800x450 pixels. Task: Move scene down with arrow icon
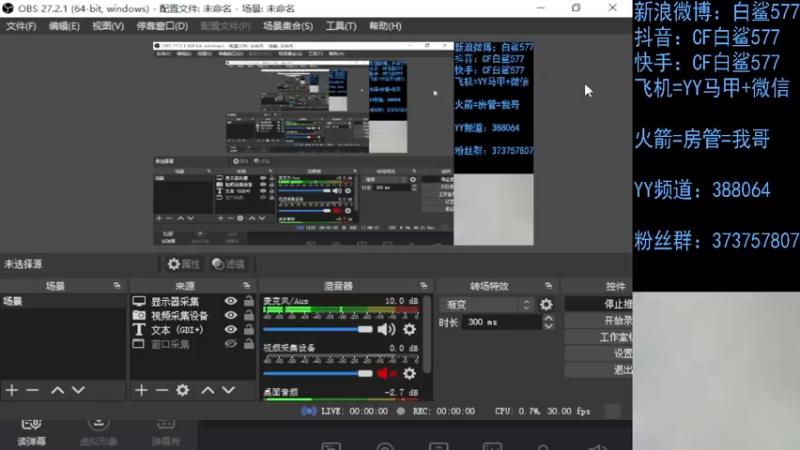pos(78,390)
